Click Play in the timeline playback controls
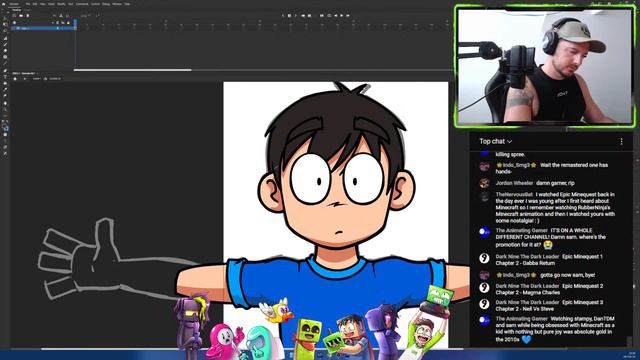This screenshot has width=640, height=360. (341, 16)
